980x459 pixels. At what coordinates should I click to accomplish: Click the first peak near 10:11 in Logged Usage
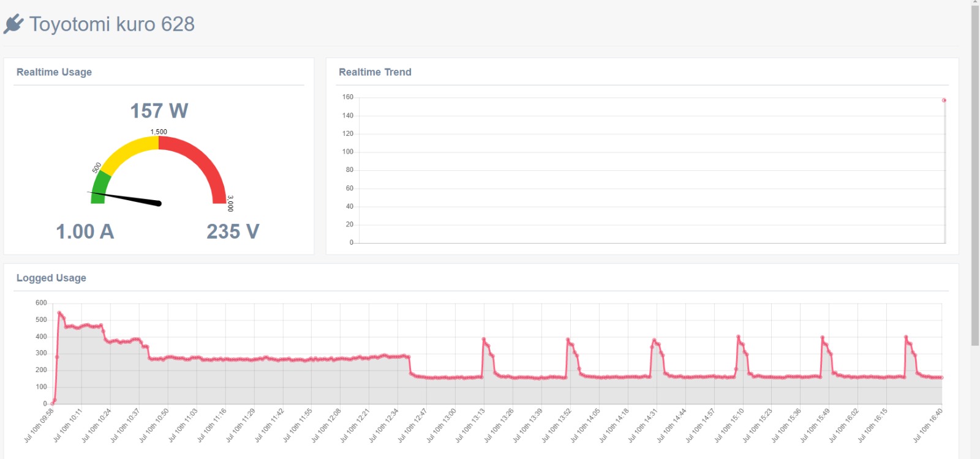(59, 313)
